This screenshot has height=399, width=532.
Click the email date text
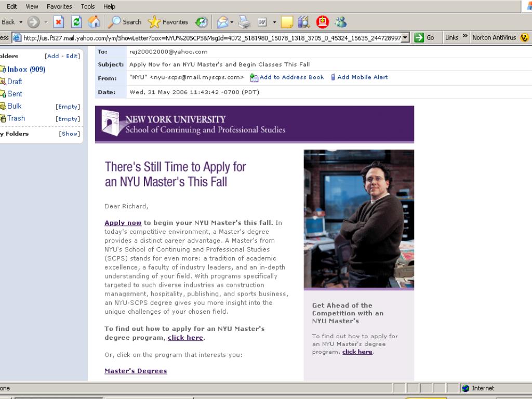click(x=194, y=92)
